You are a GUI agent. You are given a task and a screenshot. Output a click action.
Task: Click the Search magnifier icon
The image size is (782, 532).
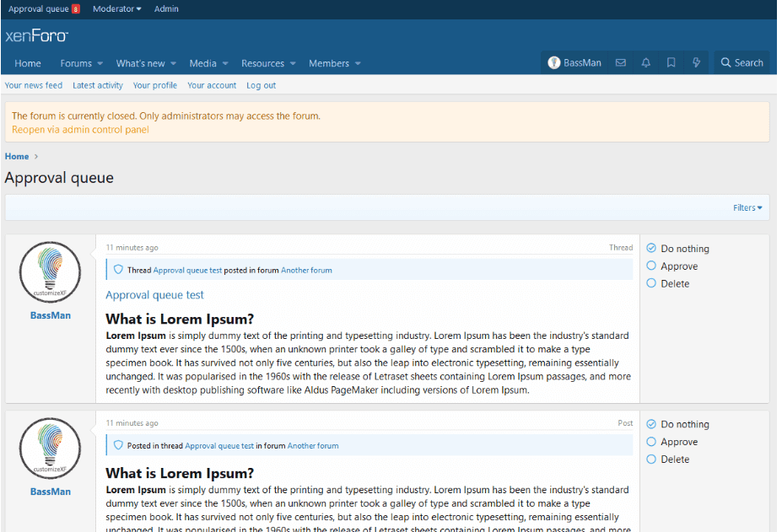tap(725, 63)
